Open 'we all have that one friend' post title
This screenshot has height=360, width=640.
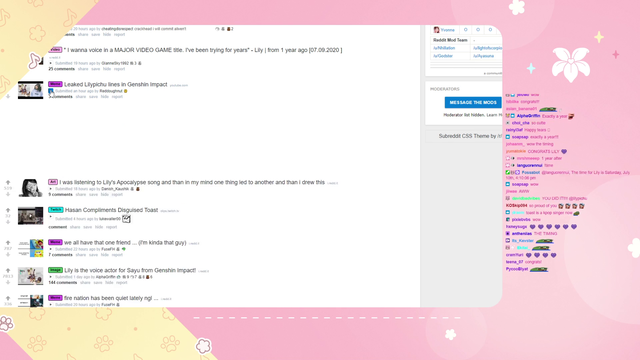pyautogui.click(x=125, y=243)
